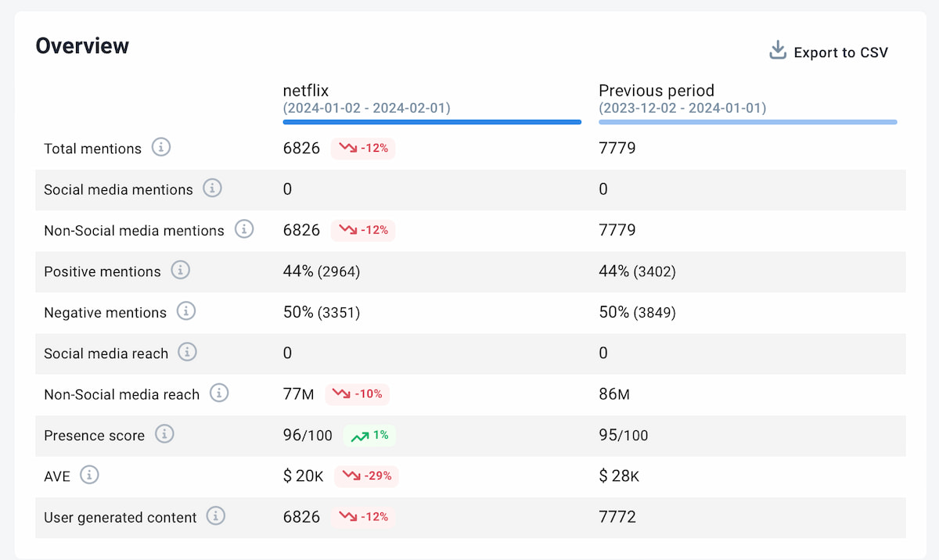Click the -29% badge next to AVE
939x560 pixels.
click(x=366, y=476)
